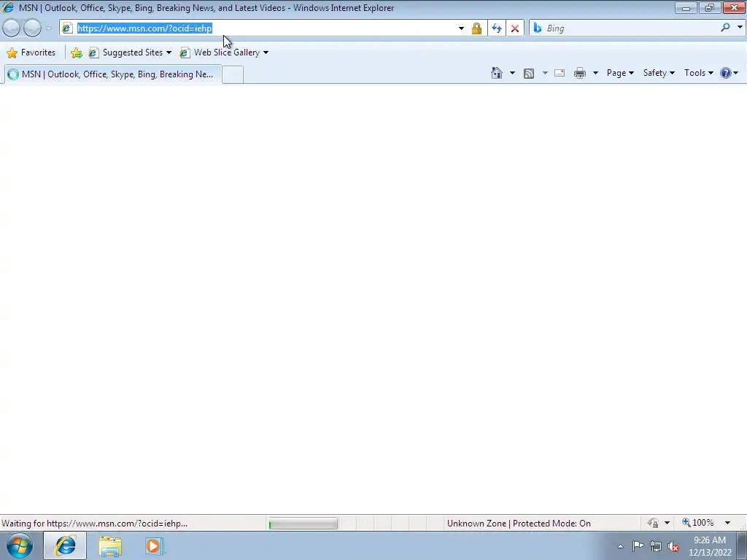Expand the feeds dropdown arrow
Image resolution: width=747 pixels, height=560 pixels.
544,73
